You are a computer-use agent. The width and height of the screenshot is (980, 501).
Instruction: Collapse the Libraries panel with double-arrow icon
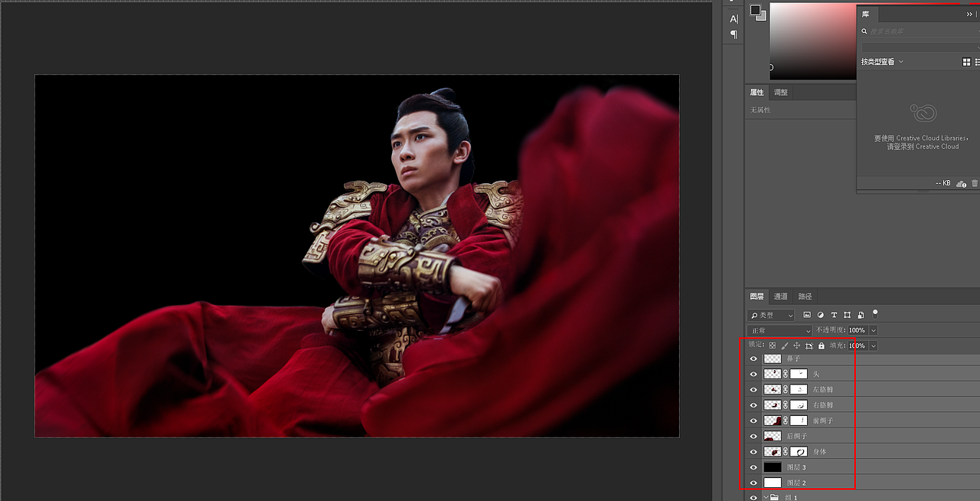(969, 14)
